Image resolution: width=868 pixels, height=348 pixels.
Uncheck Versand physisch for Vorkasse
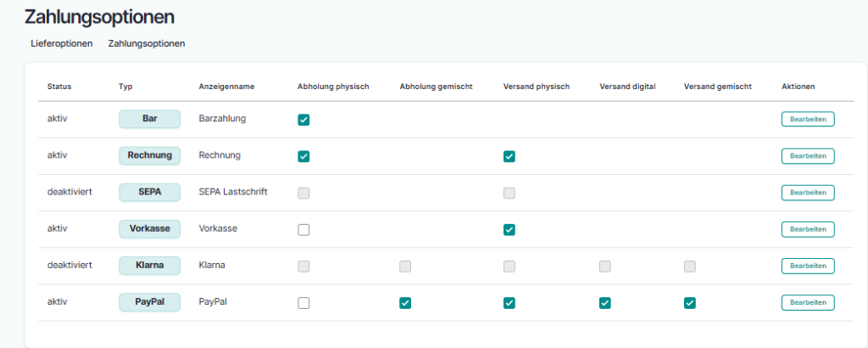coord(509,229)
